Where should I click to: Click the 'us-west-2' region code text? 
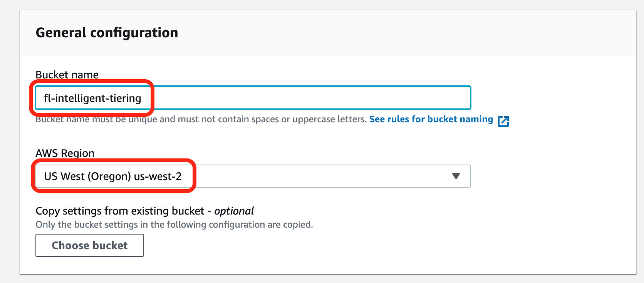click(158, 176)
